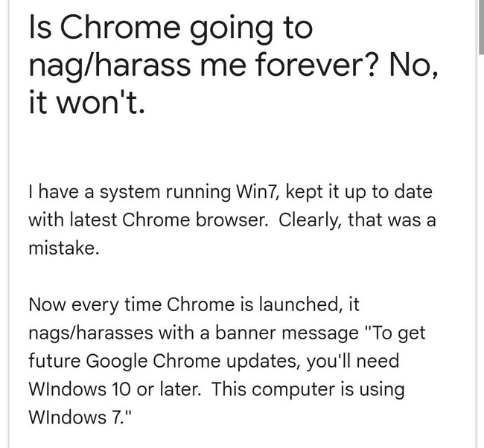The width and height of the screenshot is (484, 448).
Task: Click "This computer is using" text
Action: coord(308,390)
